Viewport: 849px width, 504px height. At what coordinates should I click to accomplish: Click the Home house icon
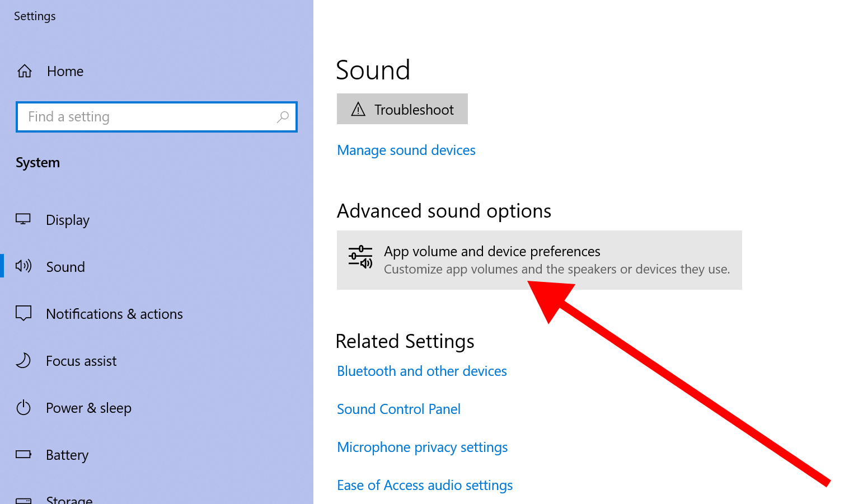tap(25, 71)
